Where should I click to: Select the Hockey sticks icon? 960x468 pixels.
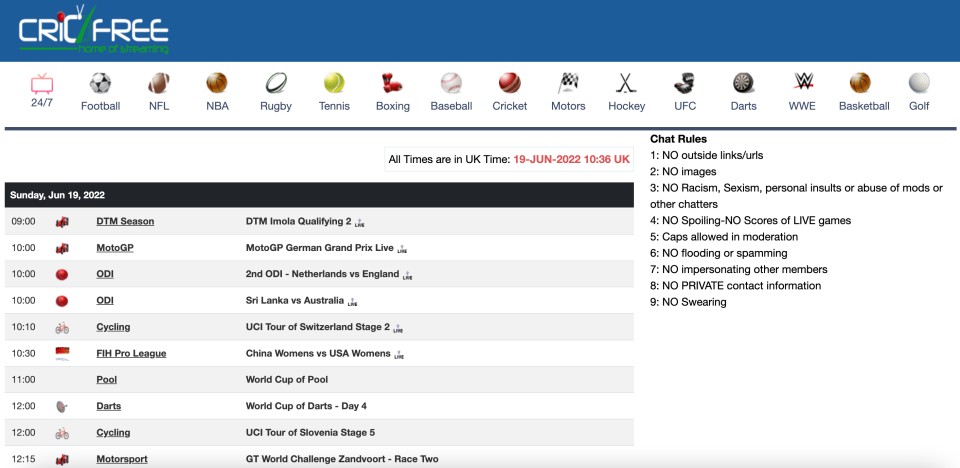[x=626, y=83]
